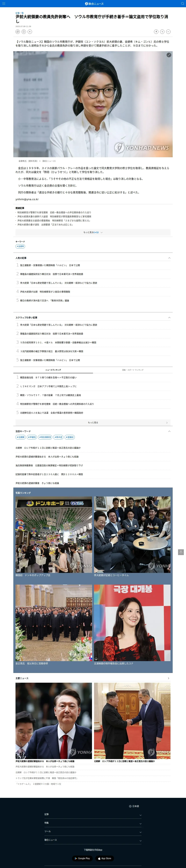Click the #金建希 keyword tag
This screenshot has height=868, width=186.
point(20,246)
